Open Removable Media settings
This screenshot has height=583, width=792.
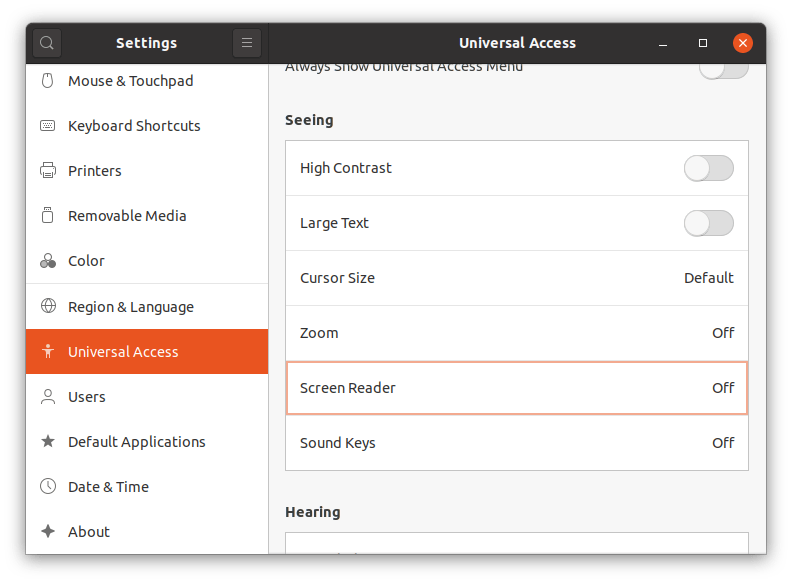coord(147,216)
